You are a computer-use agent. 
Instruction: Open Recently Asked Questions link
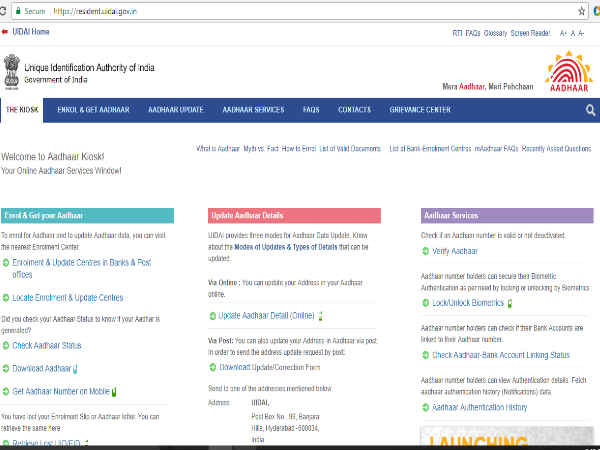pos(556,148)
